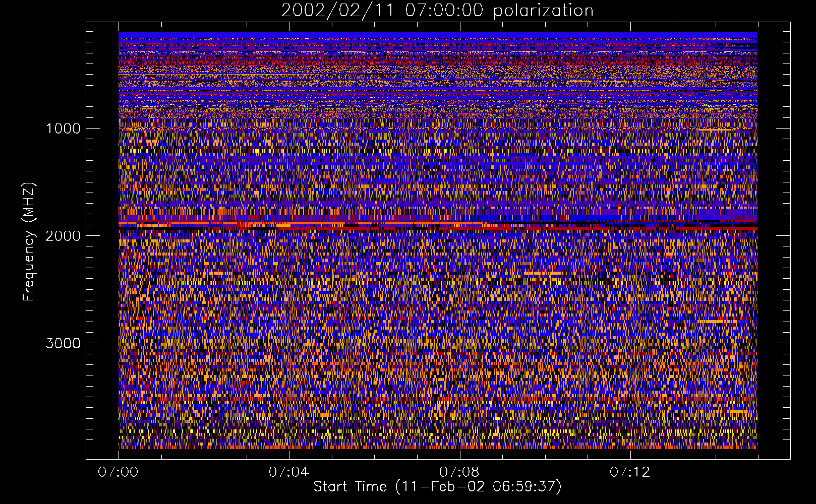Viewport: 816px width, 504px height.
Task: Click the 07:00 time tick label
Action: 119,472
